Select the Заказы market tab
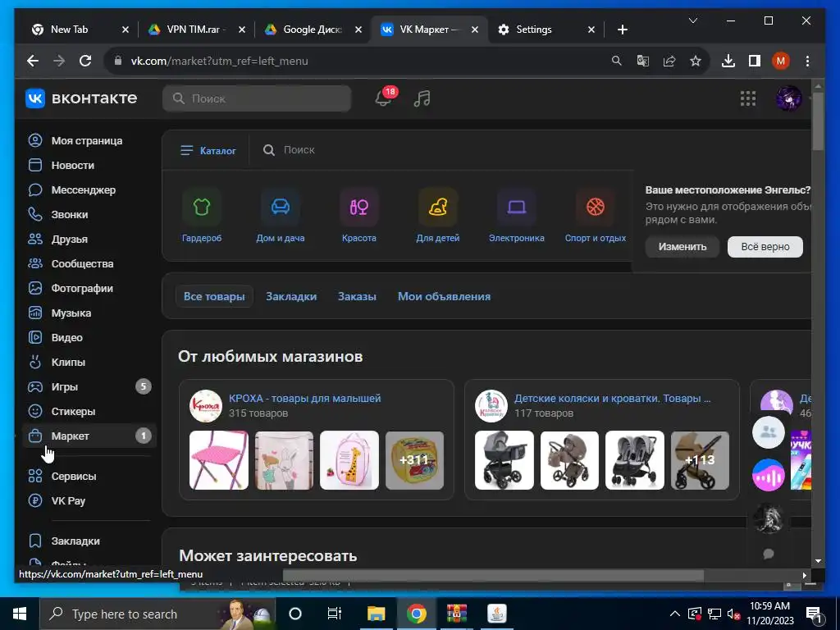The image size is (840, 630). click(358, 296)
